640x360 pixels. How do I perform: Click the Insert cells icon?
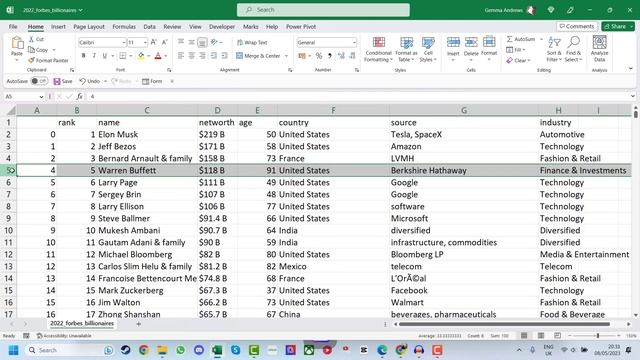(453, 42)
